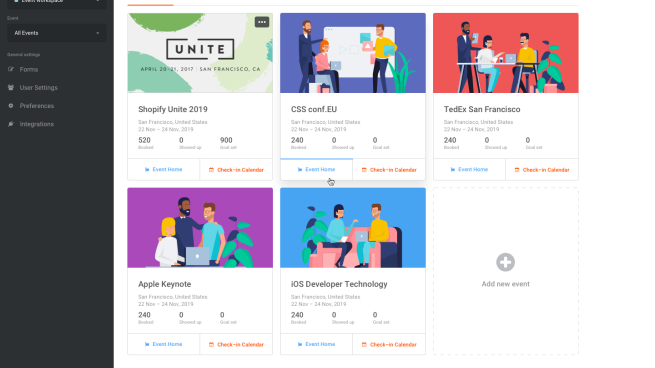Open Preferences in the sidebar
This screenshot has height=368, width=655.
pyautogui.click(x=37, y=106)
